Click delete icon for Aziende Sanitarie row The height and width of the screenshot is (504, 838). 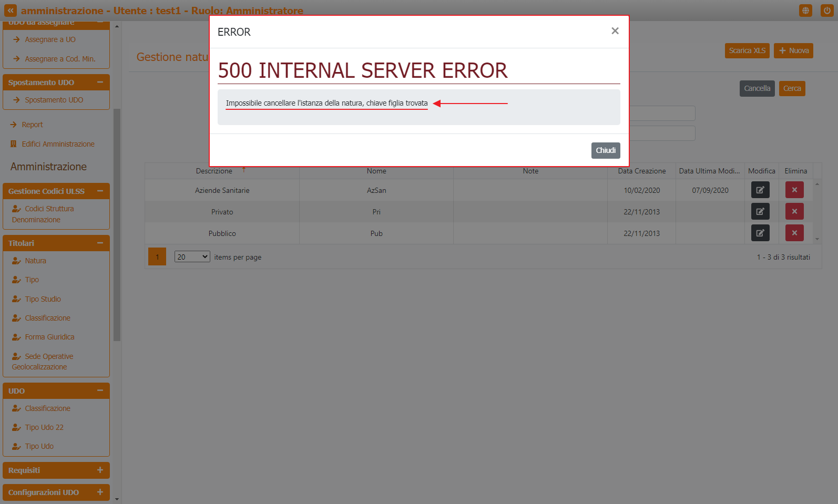(794, 190)
